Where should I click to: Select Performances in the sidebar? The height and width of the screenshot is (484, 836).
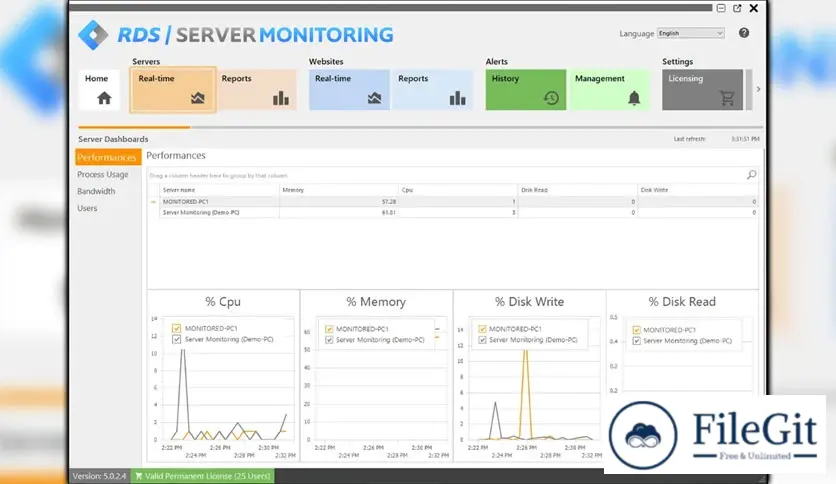[108, 157]
